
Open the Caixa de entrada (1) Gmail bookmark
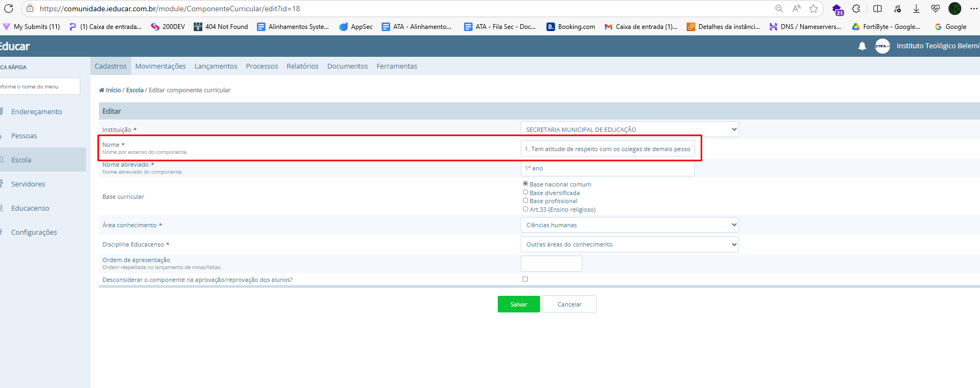pyautogui.click(x=641, y=27)
